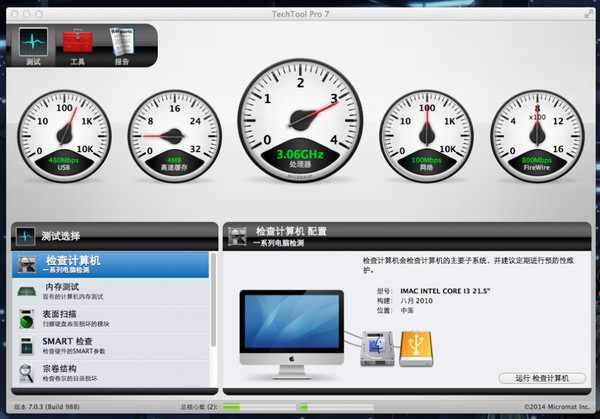Viewport: 600px width, 419px height.
Task: Click the 3.06GHz 处理器 gauge
Action: (x=300, y=120)
